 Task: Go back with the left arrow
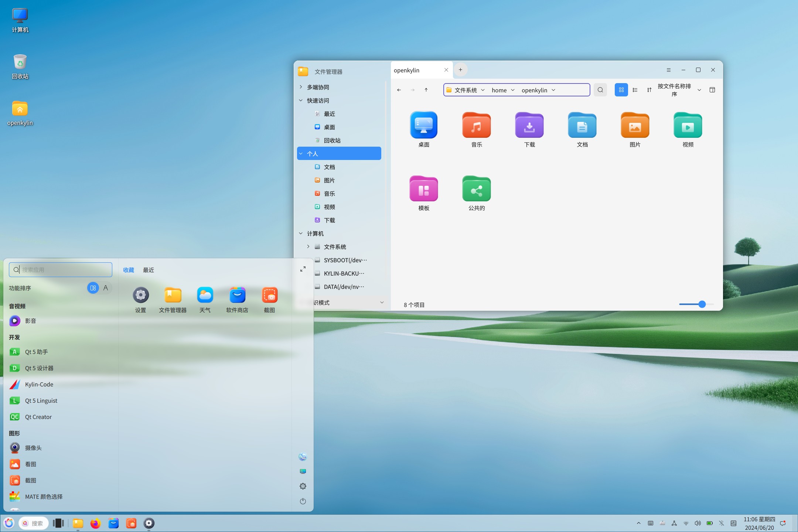399,90
